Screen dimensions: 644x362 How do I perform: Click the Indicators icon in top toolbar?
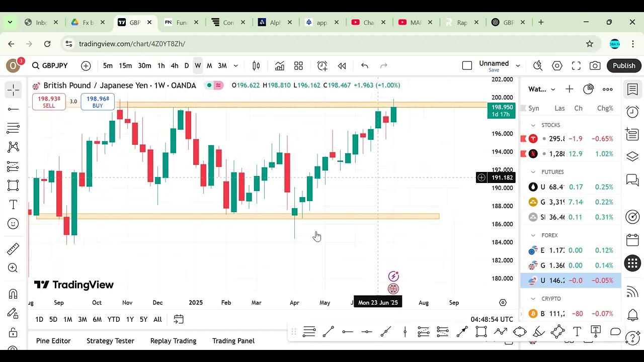coord(279,66)
